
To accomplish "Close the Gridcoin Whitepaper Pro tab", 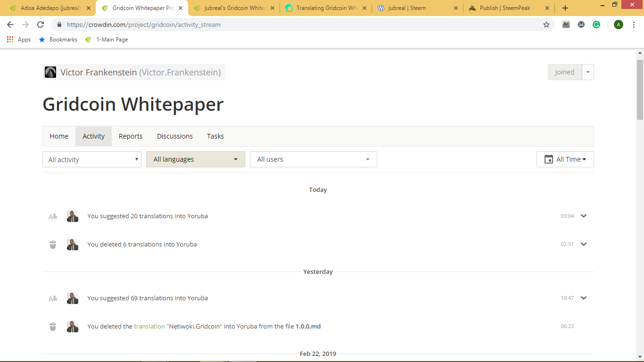I will point(181,8).
